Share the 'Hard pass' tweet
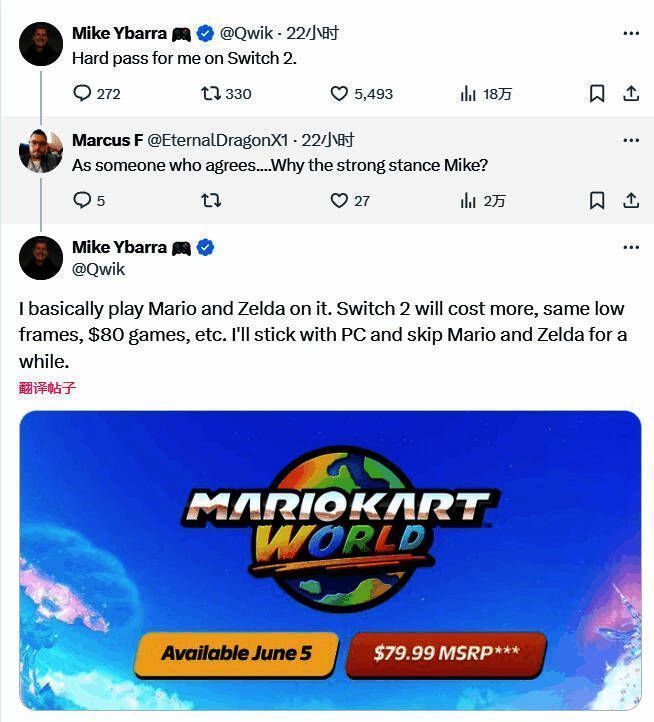Viewport: 654px width, 722px height. tap(631, 93)
